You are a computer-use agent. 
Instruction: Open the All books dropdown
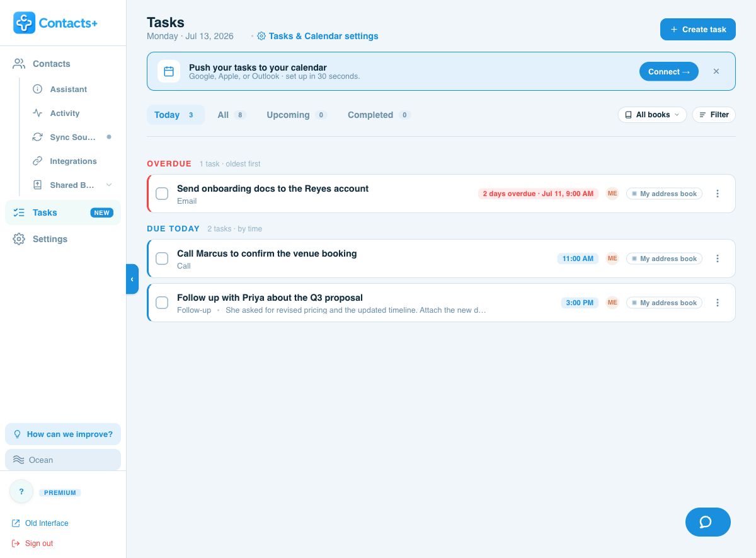[652, 115]
